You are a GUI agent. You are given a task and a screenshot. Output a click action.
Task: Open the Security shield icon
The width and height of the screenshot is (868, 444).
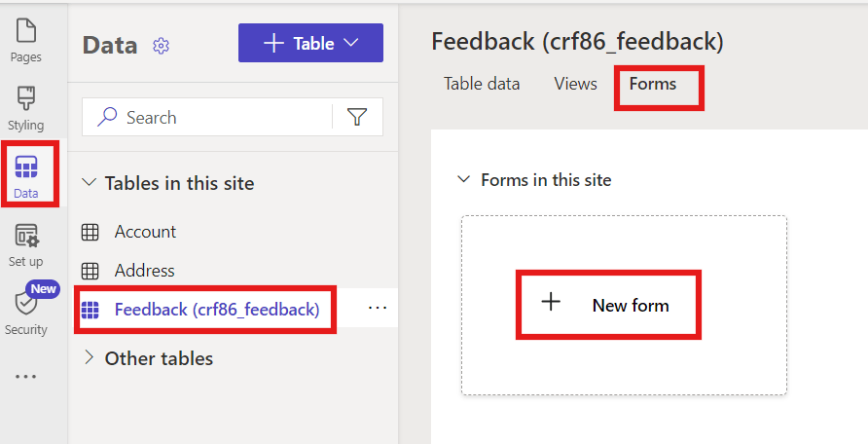point(25,304)
